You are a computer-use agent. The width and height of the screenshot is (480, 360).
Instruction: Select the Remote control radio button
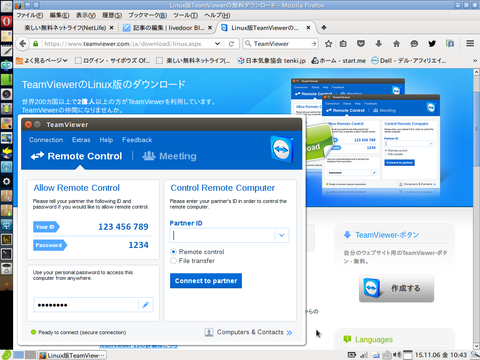pos(173,252)
